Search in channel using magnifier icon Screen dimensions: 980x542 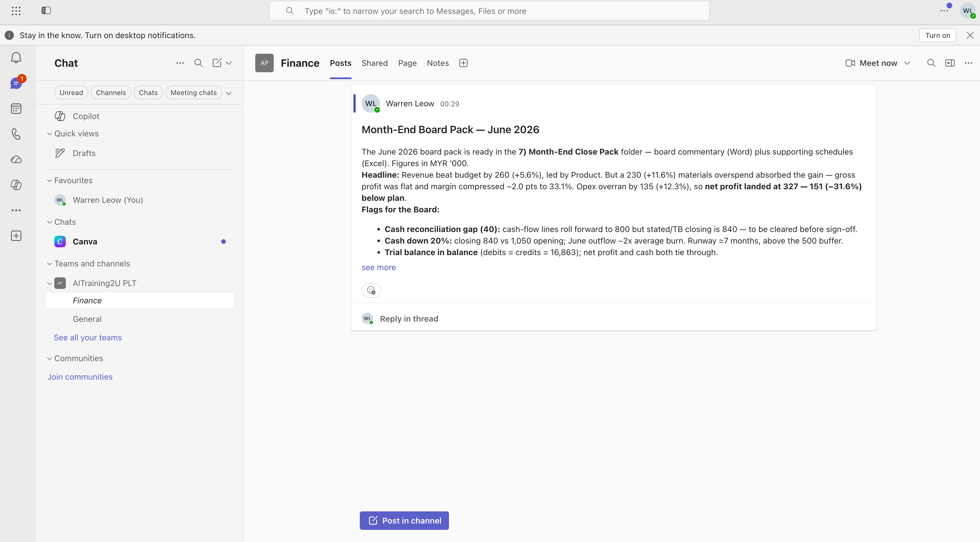coord(931,63)
